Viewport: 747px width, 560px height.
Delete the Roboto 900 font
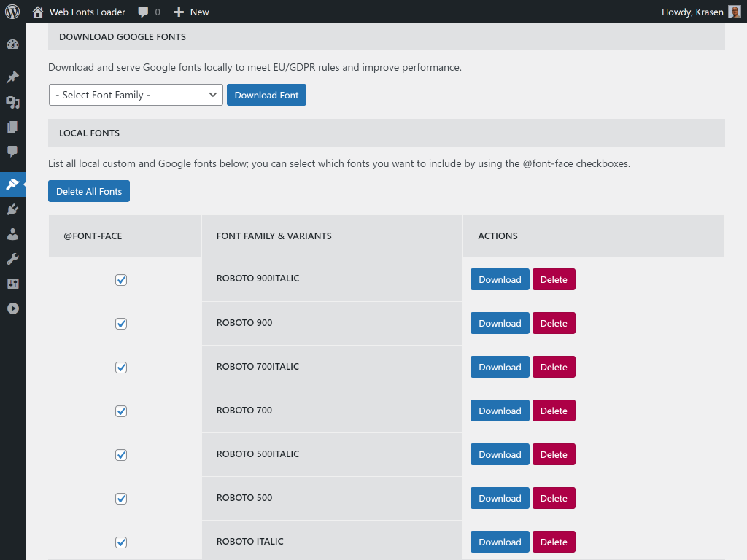click(554, 323)
